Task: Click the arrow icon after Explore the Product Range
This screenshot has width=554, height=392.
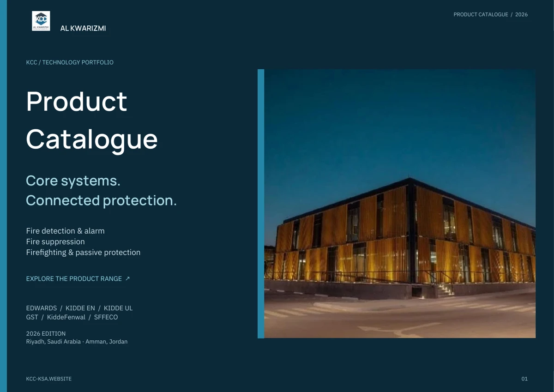Action: point(128,278)
